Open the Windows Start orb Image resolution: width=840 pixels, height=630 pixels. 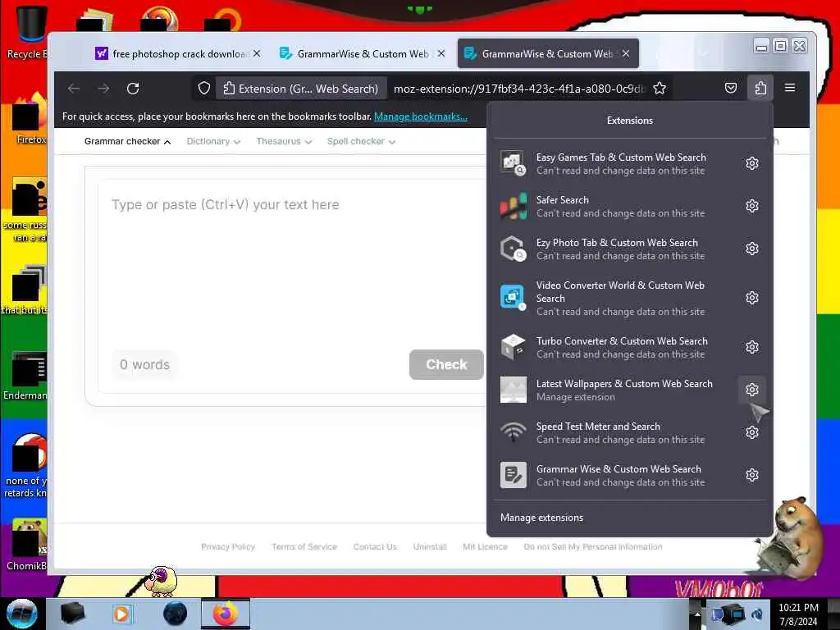(22, 614)
